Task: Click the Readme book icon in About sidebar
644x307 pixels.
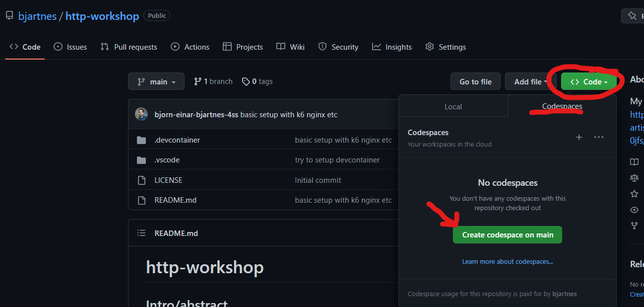Action: coord(634,162)
